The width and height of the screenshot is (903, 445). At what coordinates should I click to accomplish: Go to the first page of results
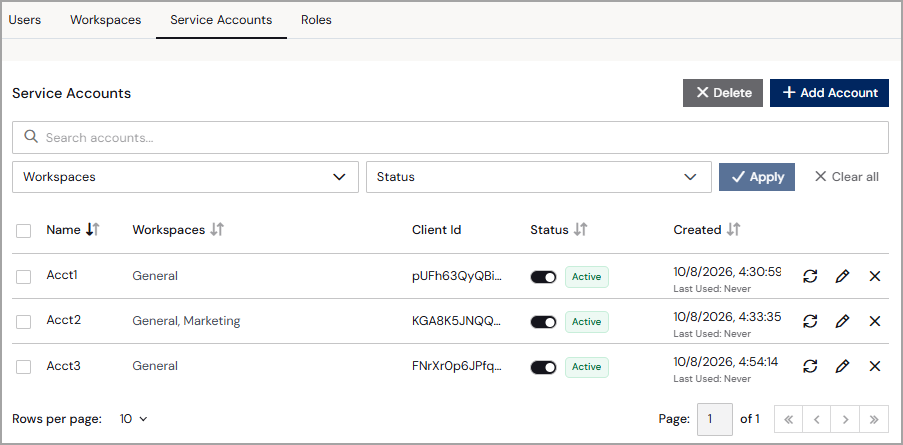tap(789, 419)
